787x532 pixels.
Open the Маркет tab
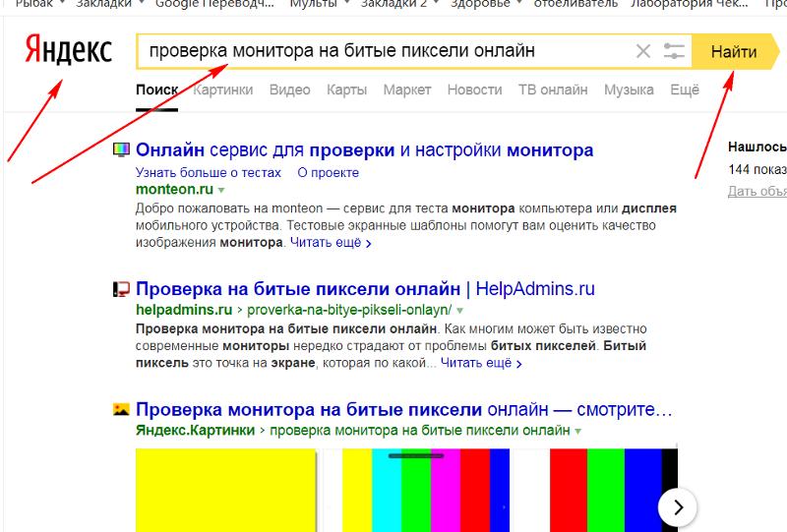[x=407, y=89]
